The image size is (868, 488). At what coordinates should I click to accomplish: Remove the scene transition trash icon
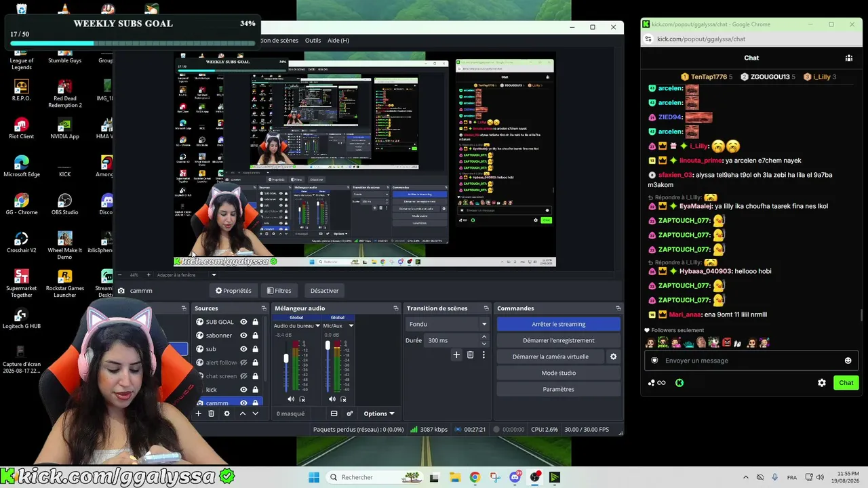click(470, 354)
